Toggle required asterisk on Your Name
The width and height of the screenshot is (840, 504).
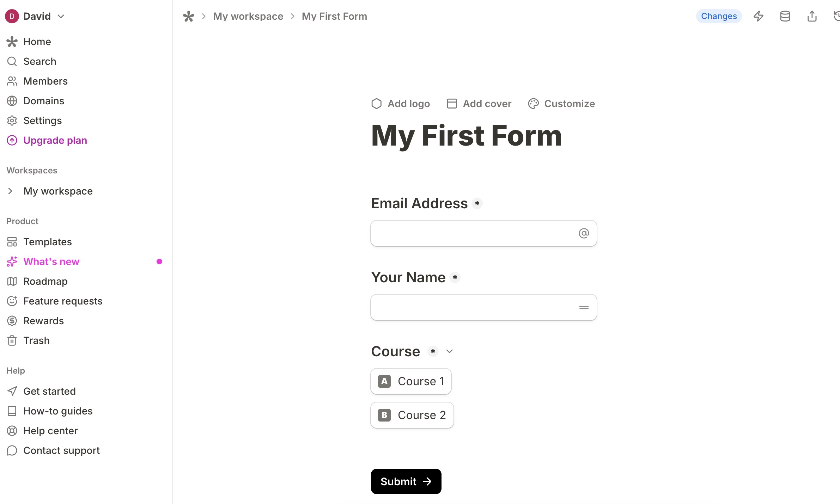click(455, 277)
